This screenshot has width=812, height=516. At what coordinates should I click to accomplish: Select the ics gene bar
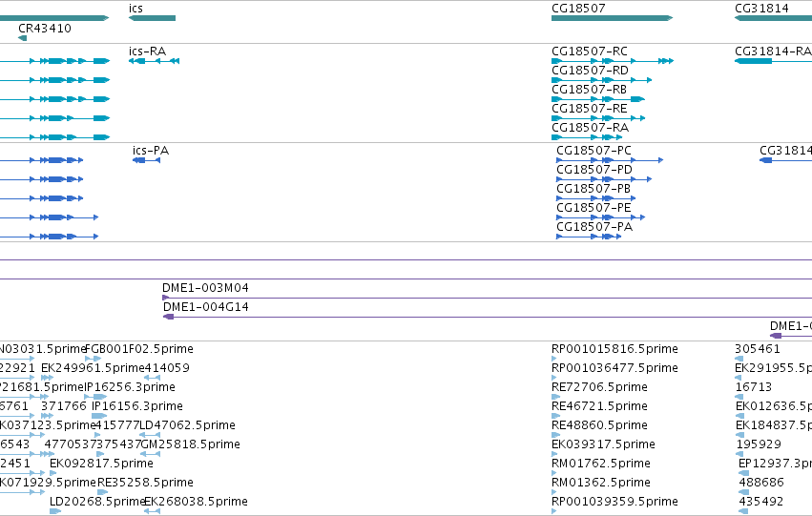click(153, 18)
